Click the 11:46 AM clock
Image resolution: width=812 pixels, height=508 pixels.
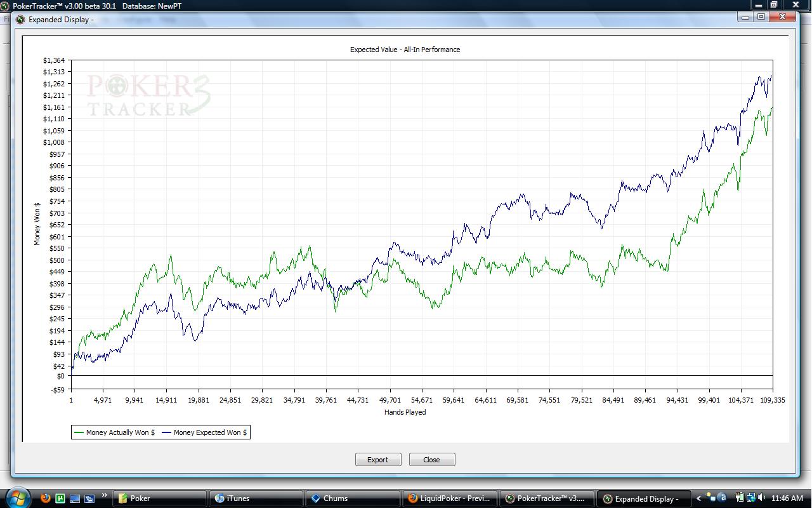(x=788, y=498)
